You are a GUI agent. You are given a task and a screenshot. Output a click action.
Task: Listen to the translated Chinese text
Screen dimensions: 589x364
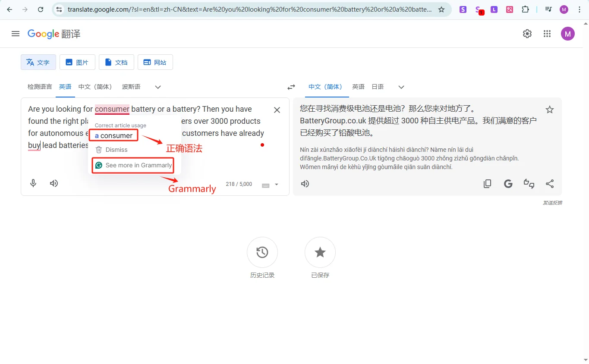tap(305, 183)
